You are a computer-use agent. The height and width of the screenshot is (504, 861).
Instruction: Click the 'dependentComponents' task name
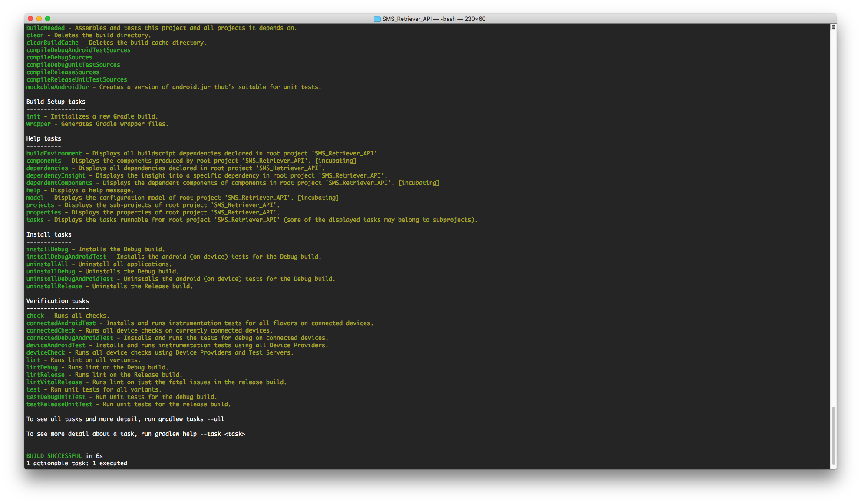coord(59,183)
